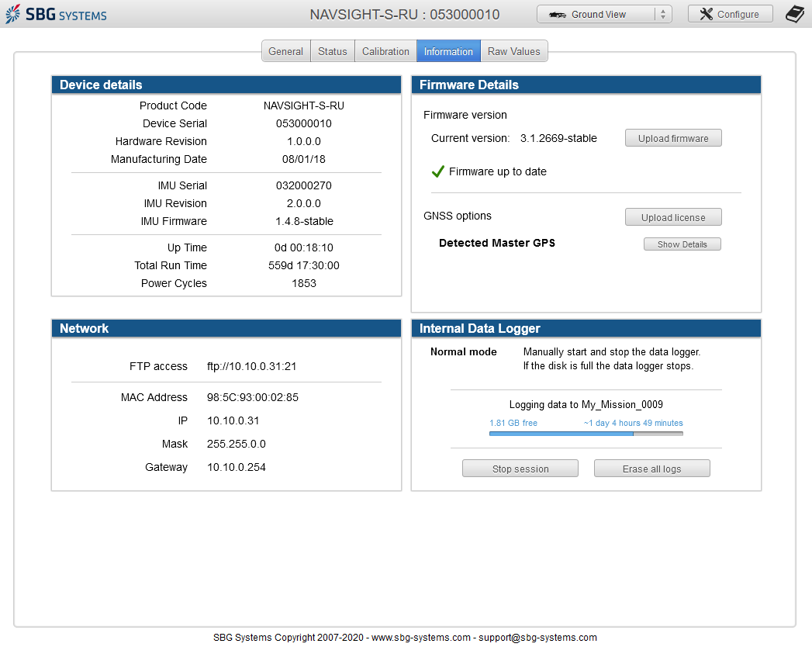Select the Gateway value 10.10.0.254
The image size is (812, 647).
(x=236, y=467)
